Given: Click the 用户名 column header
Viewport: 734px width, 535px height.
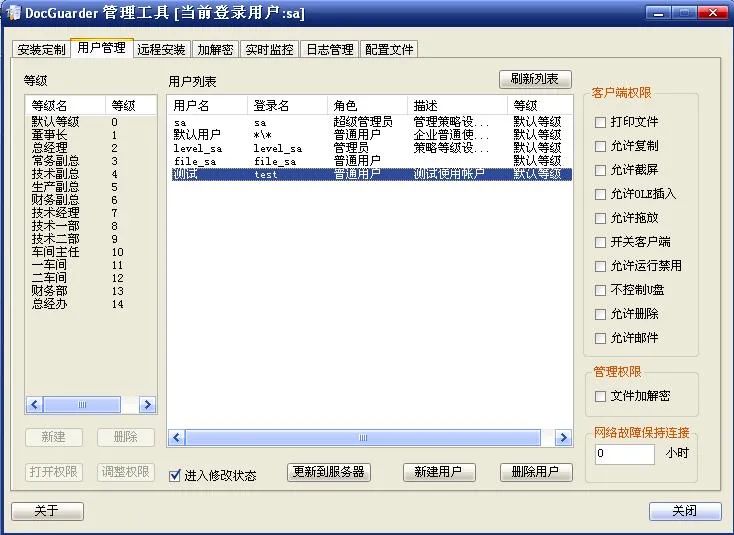Looking at the screenshot, I should click(207, 106).
